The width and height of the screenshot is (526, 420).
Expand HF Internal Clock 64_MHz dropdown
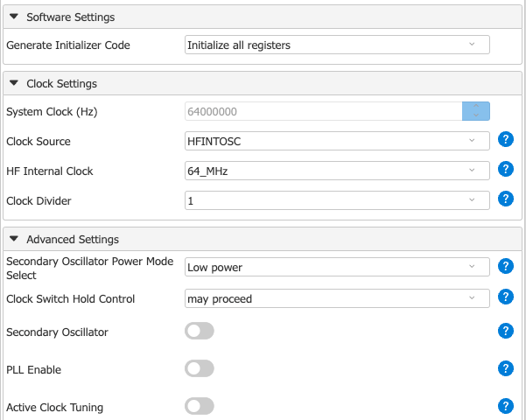337,171
